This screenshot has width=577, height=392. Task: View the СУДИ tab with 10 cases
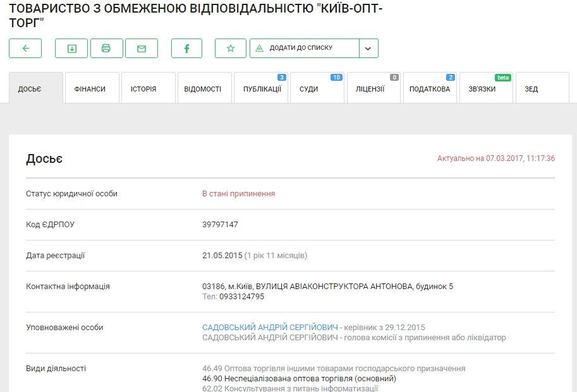click(x=308, y=87)
